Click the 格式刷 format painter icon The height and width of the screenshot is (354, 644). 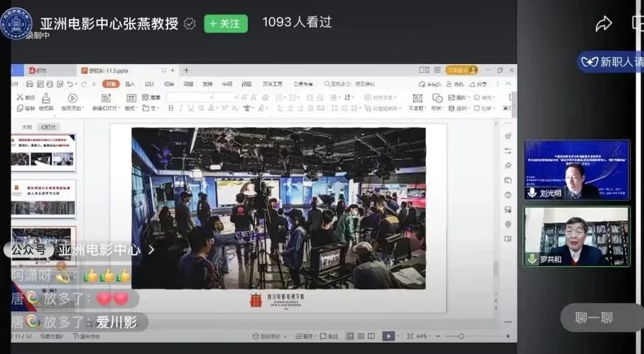tap(46, 98)
